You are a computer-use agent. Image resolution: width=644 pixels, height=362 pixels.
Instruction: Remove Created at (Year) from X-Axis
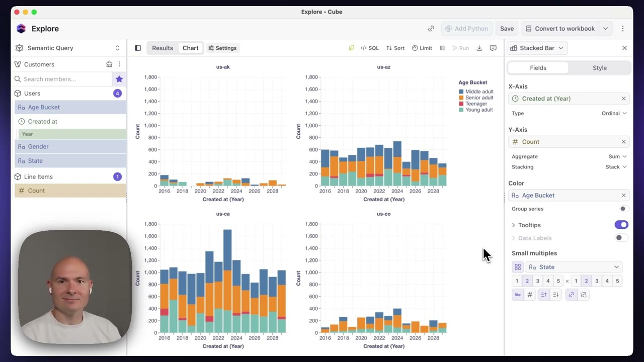(623, 99)
